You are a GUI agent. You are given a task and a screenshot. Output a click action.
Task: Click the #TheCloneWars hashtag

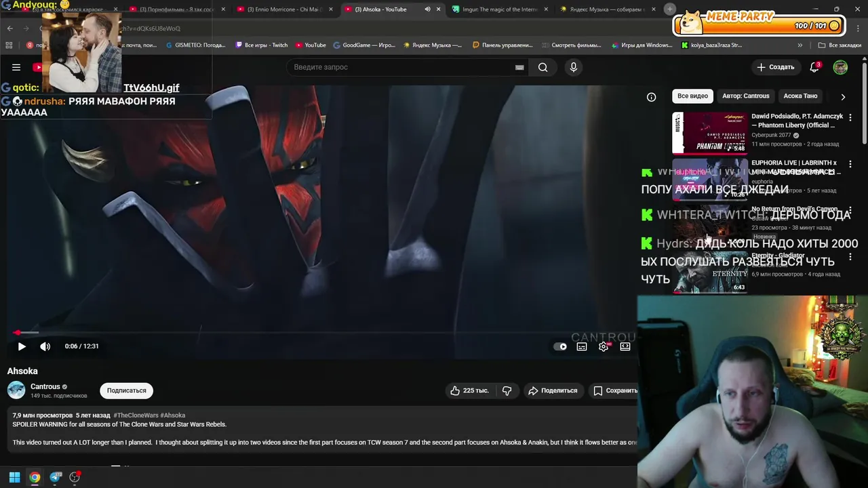pos(136,415)
